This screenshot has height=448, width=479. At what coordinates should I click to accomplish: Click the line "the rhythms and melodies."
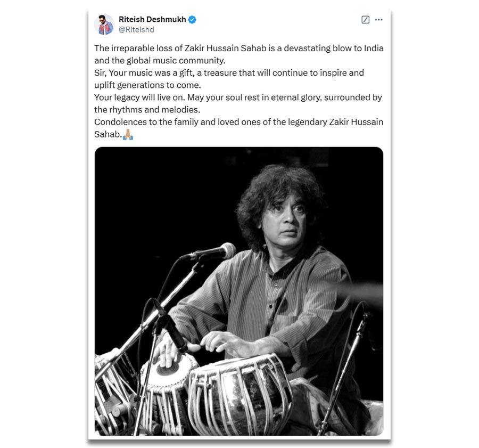point(147,110)
